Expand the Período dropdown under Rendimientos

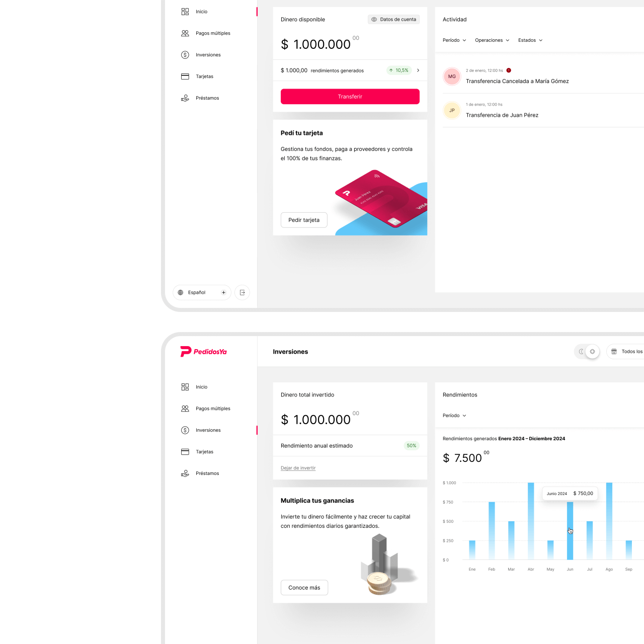(454, 416)
